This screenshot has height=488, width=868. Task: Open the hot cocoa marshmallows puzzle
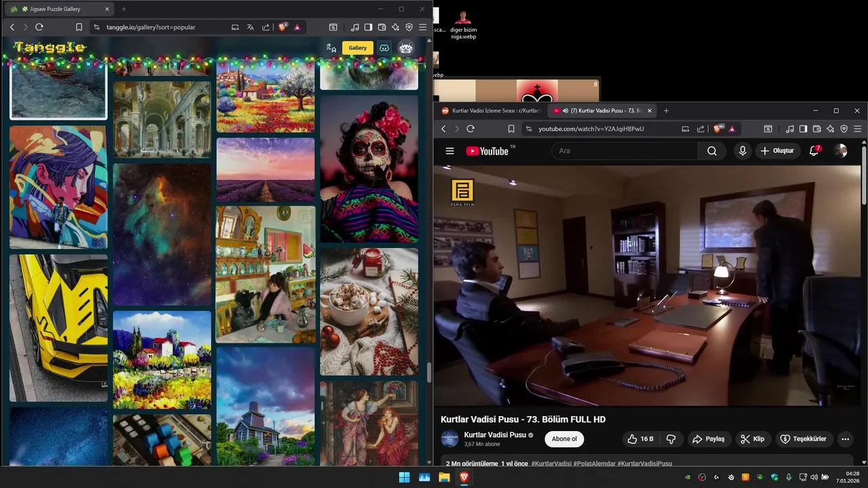(x=369, y=312)
